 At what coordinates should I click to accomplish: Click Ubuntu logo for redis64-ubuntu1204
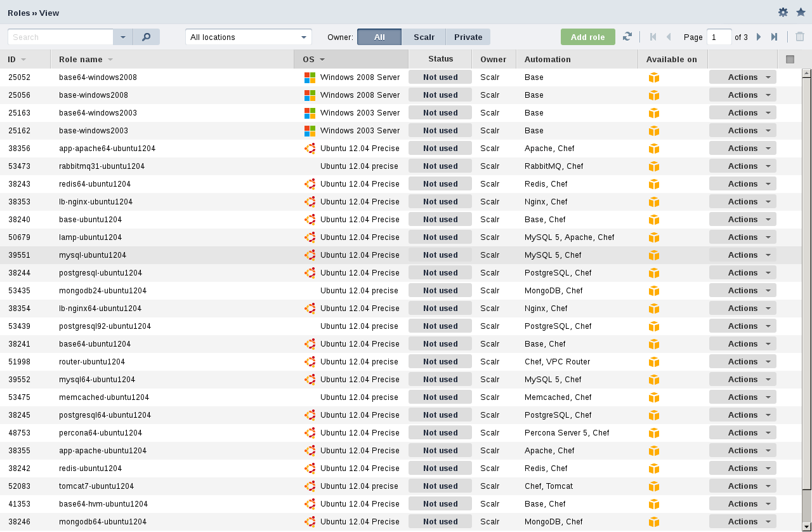(x=310, y=184)
